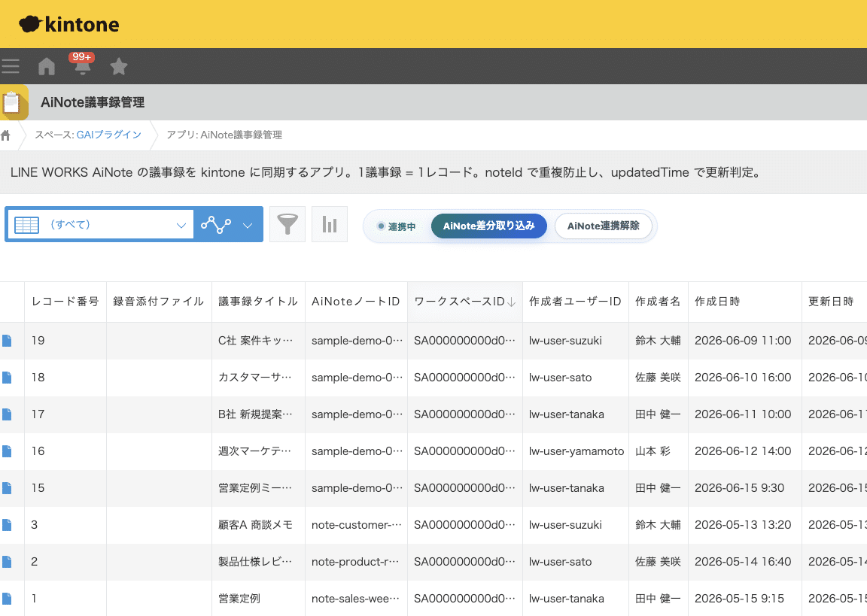Click the kintone logo

click(x=69, y=24)
